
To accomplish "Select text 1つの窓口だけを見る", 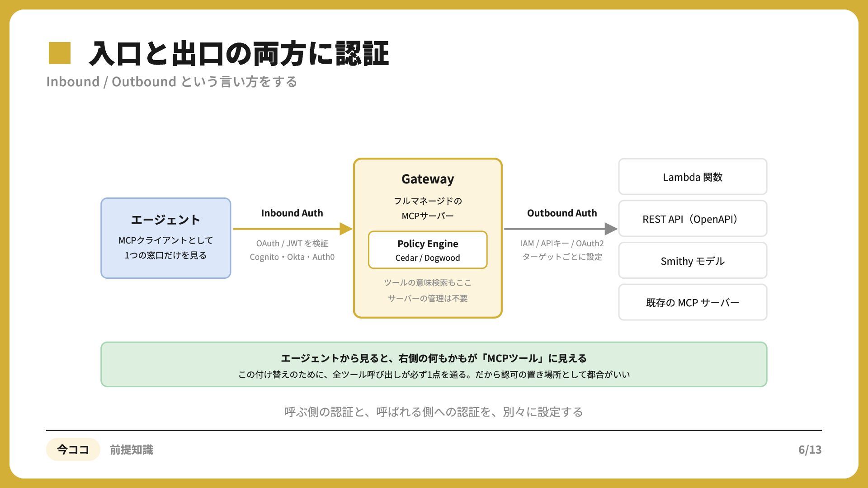I will coord(165,255).
